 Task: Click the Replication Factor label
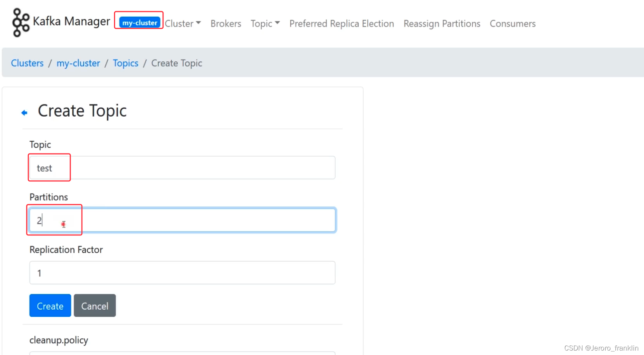(66, 250)
